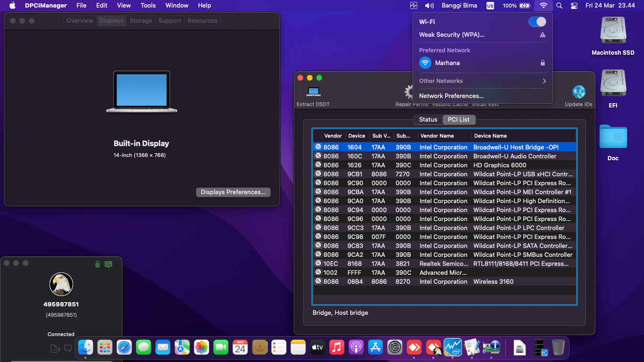Switch to the Status tab
The width and height of the screenshot is (644, 362).
(x=428, y=119)
